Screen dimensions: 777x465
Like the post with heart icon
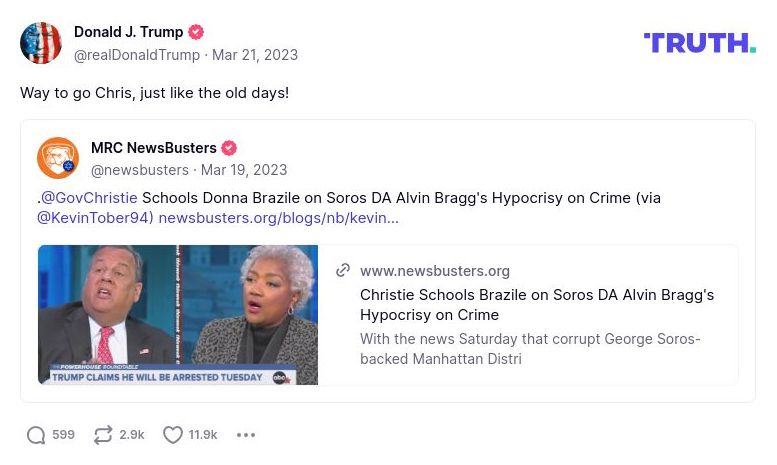click(173, 435)
